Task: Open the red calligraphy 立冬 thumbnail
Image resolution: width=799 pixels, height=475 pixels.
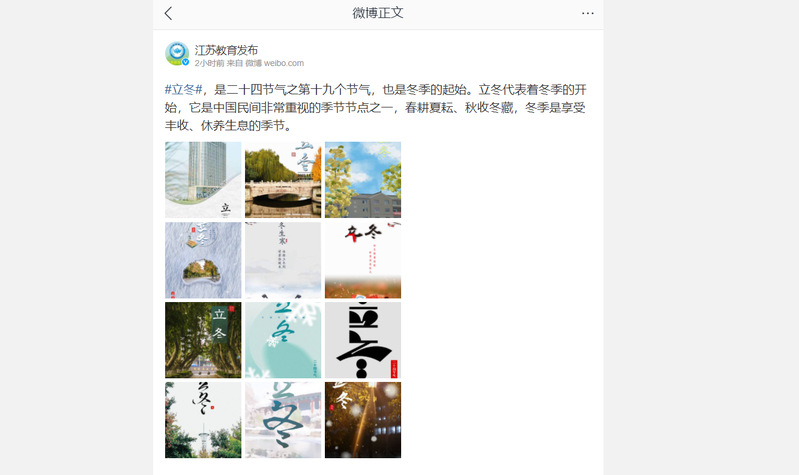Action: point(363,260)
